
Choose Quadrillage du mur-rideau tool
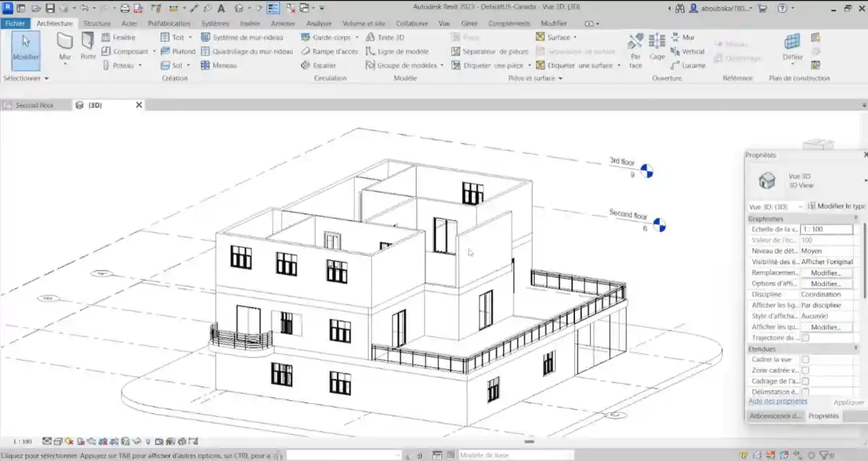click(247, 51)
